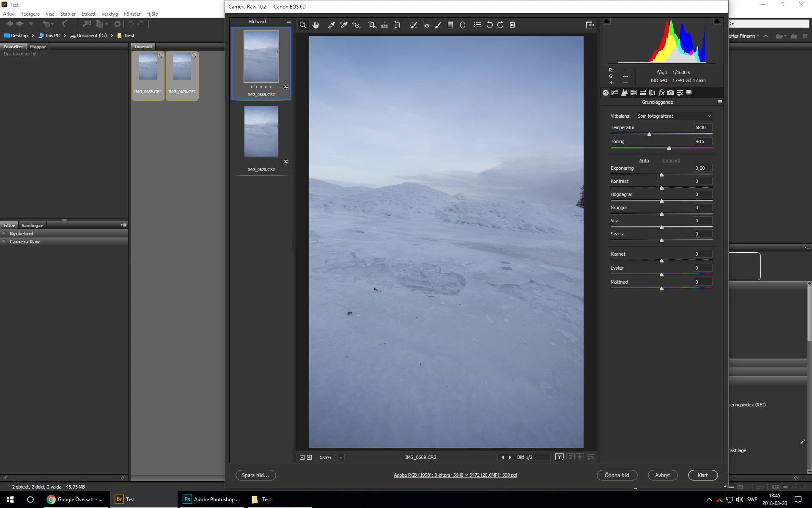Select the Crop tool in toolbar
Screen dimensions: 812x508
pos(371,25)
